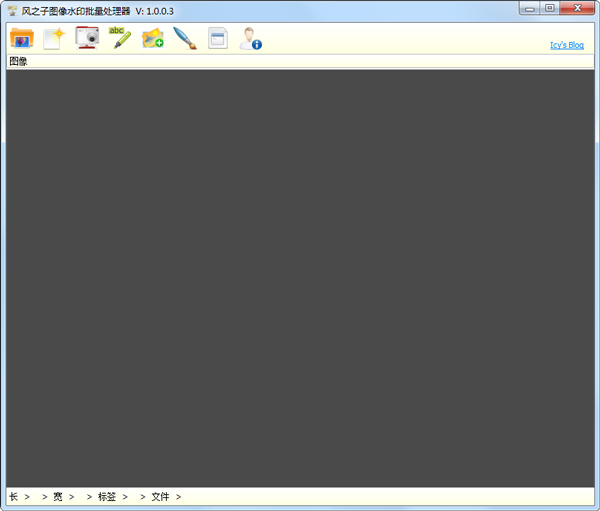The width and height of the screenshot is (600, 511).
Task: Click the 宽 status bar entry
Action: 58,496
